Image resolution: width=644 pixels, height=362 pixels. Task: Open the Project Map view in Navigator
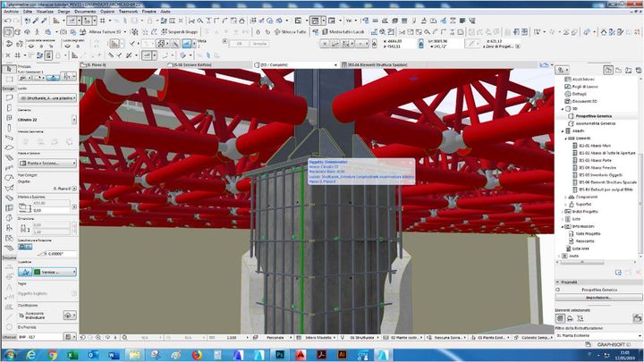[x=608, y=70]
